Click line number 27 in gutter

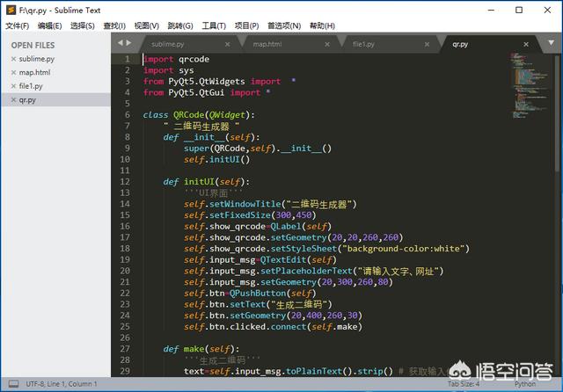pyautogui.click(x=125, y=349)
